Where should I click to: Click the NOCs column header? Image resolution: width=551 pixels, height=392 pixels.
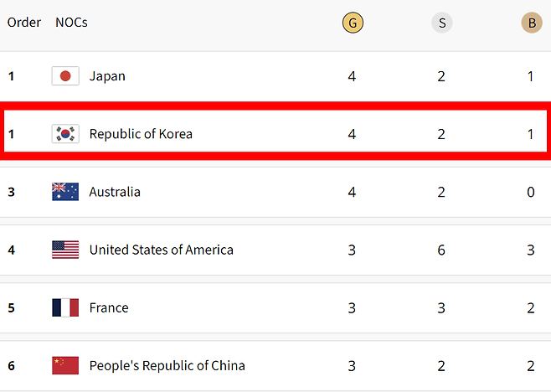click(71, 23)
